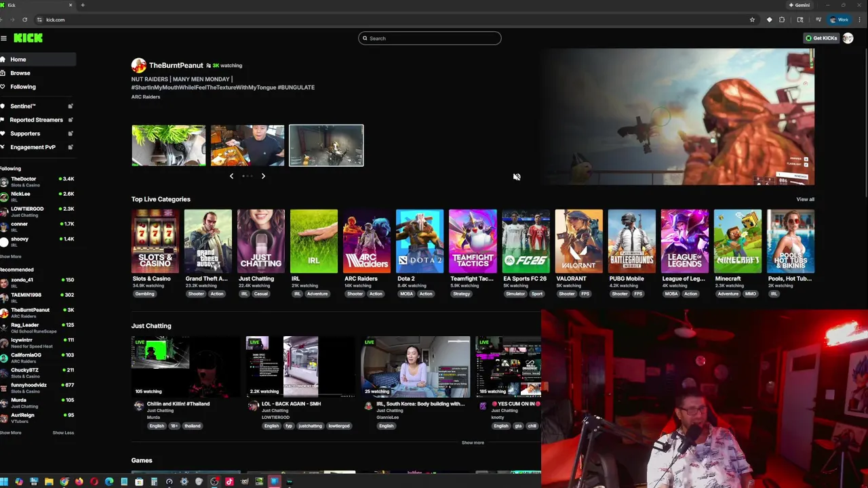Unmute the featured stream audio
The height and width of the screenshot is (488, 868).
click(x=517, y=177)
